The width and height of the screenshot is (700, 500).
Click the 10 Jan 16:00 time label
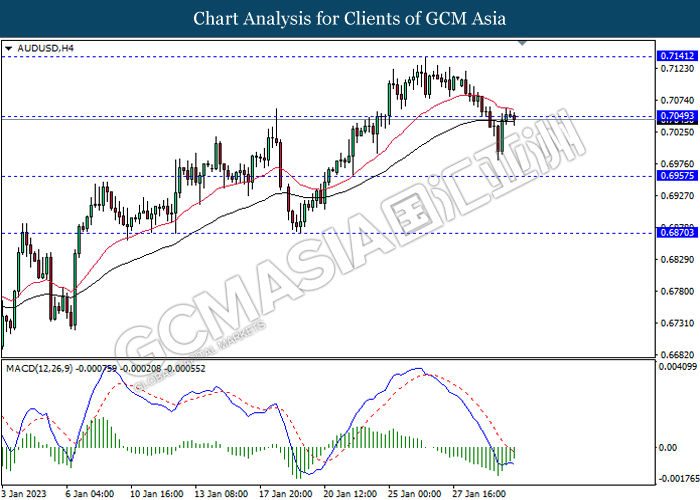(x=157, y=494)
